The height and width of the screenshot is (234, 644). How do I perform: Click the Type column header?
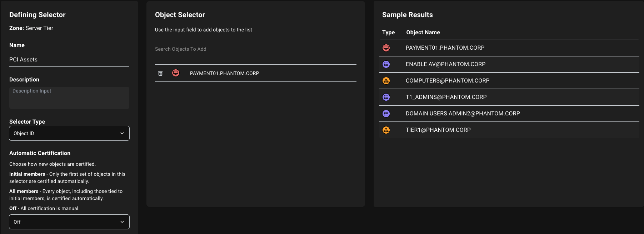pyautogui.click(x=389, y=33)
